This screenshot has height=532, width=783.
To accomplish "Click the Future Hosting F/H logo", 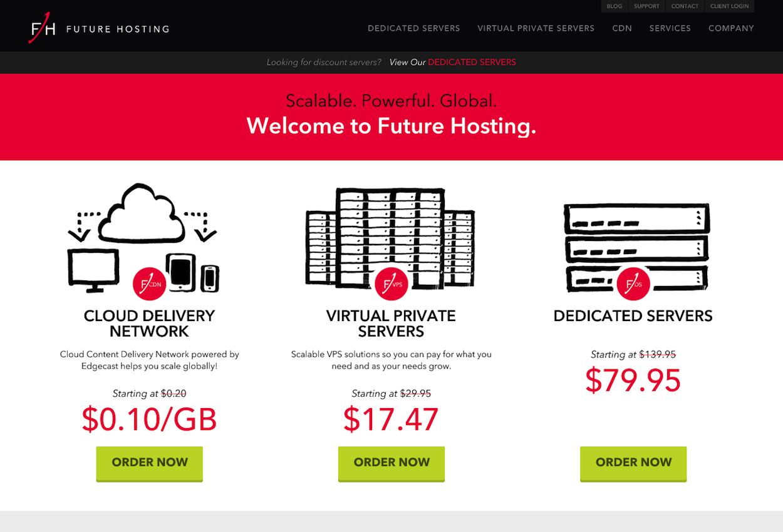I will point(43,29).
